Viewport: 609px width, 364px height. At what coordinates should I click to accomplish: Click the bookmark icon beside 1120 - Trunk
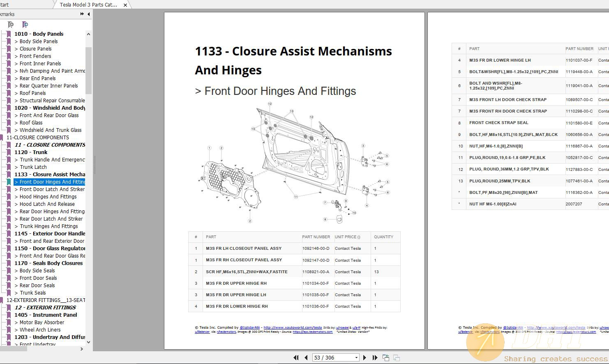point(9,152)
